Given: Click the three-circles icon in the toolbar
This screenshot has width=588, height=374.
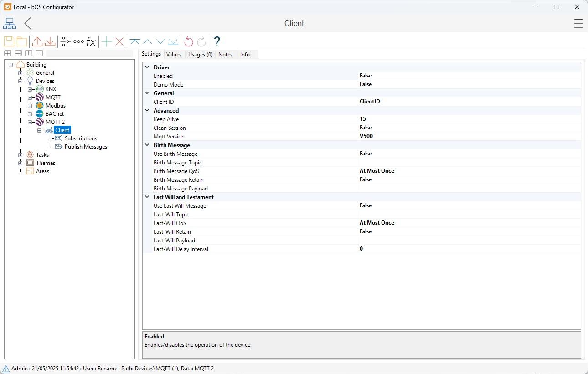Looking at the screenshot, I should click(78, 41).
